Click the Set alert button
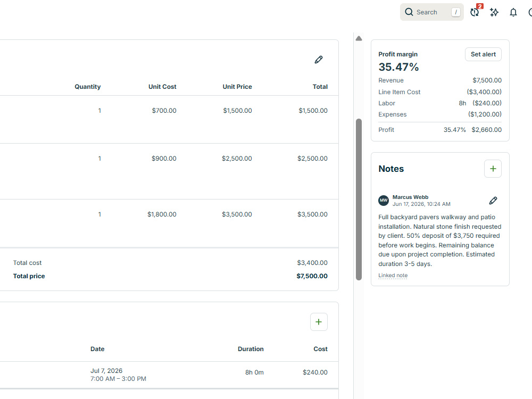 point(483,54)
